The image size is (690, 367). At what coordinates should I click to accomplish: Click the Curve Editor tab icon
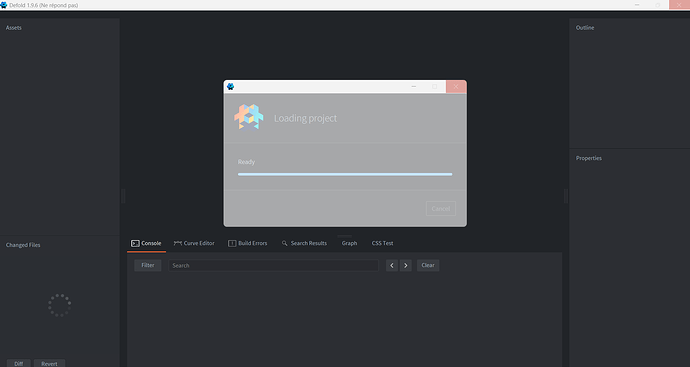point(178,243)
